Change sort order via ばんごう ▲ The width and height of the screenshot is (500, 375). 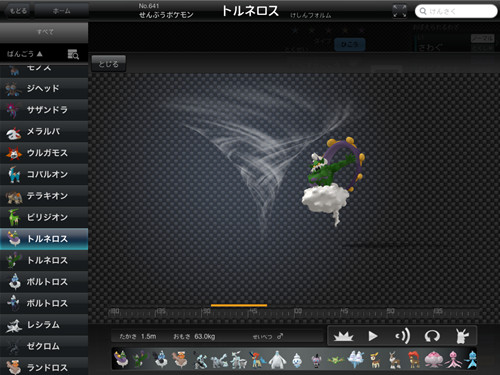[x=25, y=54]
